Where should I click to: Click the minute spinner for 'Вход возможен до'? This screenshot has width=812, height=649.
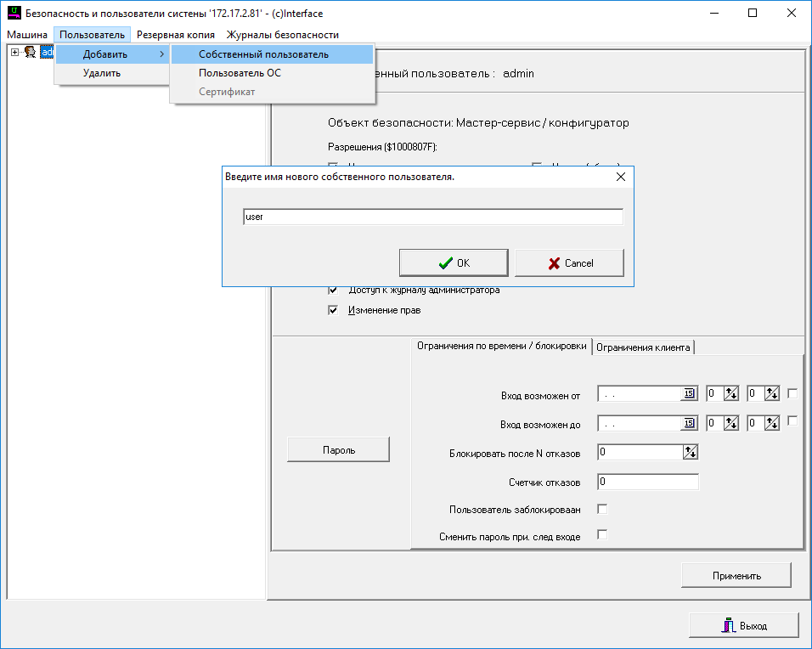771,423
